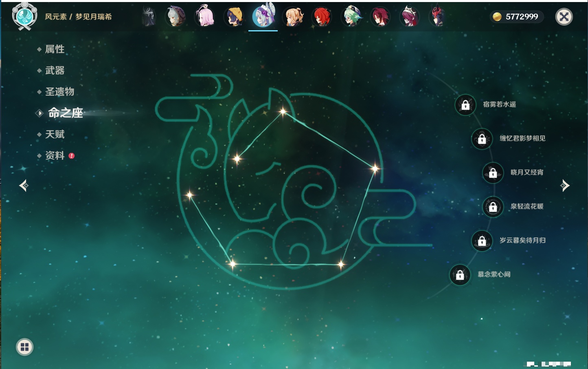Select constellation label 宿雾若水遥
588x369 pixels.
(x=499, y=104)
